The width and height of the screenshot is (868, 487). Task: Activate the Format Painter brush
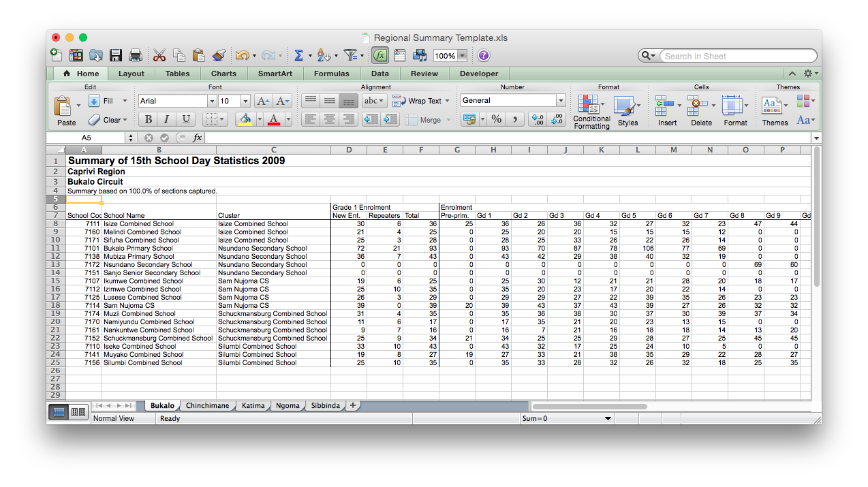(219, 55)
